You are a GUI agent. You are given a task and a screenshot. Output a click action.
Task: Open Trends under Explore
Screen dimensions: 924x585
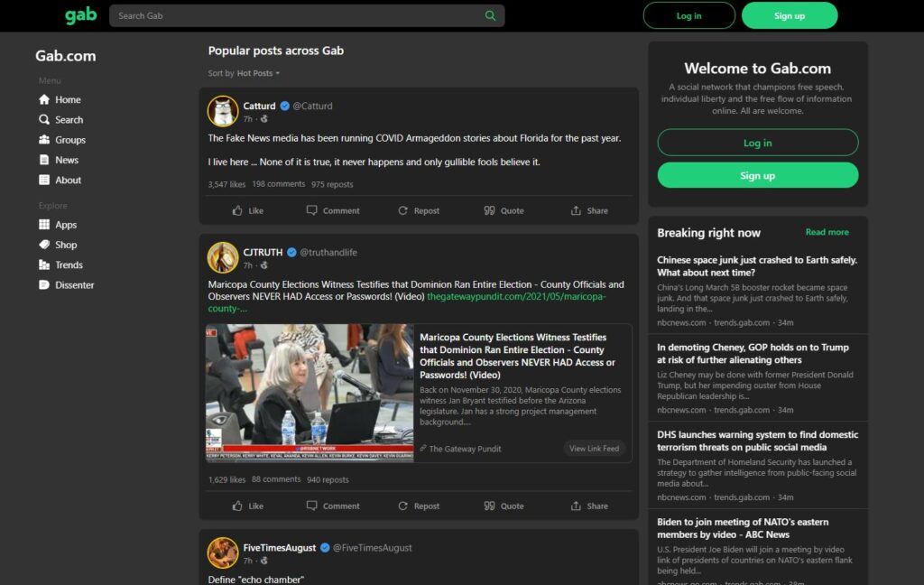click(60, 265)
